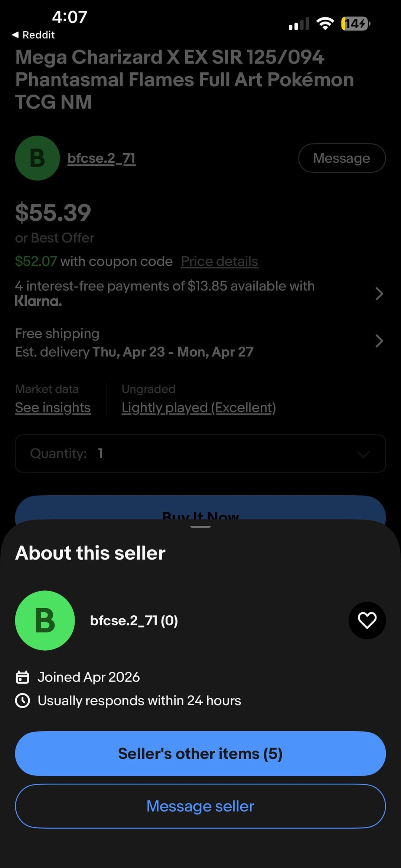This screenshot has height=868, width=401.
Task: Tap the bfcse.2_71 username link
Action: pos(101,158)
